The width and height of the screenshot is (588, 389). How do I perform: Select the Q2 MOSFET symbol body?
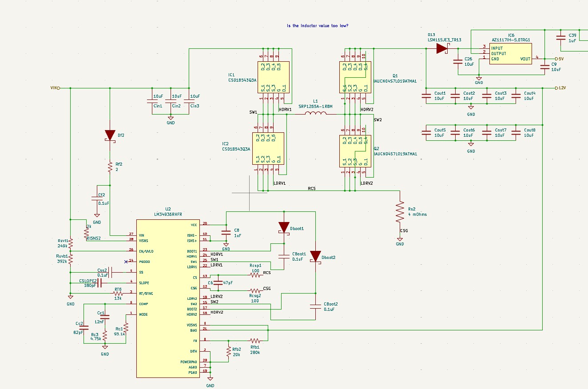pyautogui.click(x=355, y=151)
